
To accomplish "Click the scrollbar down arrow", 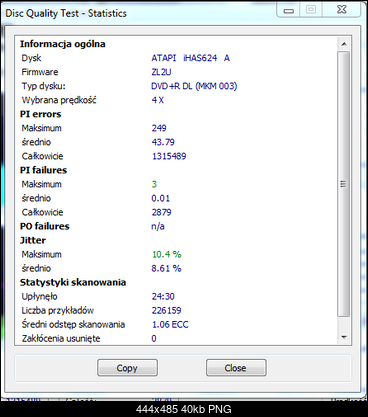I will click(344, 337).
